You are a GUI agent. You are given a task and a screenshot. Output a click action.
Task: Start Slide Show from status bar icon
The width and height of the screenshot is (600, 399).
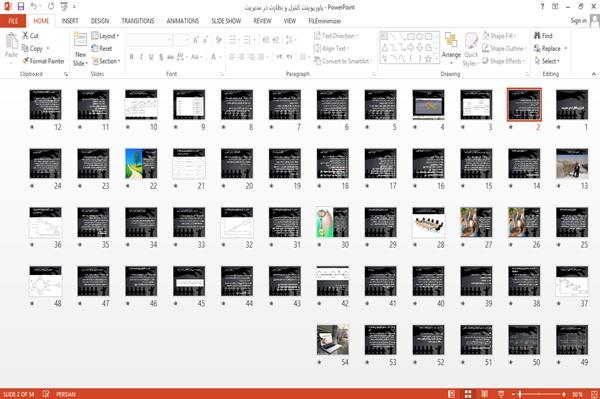[501, 394]
